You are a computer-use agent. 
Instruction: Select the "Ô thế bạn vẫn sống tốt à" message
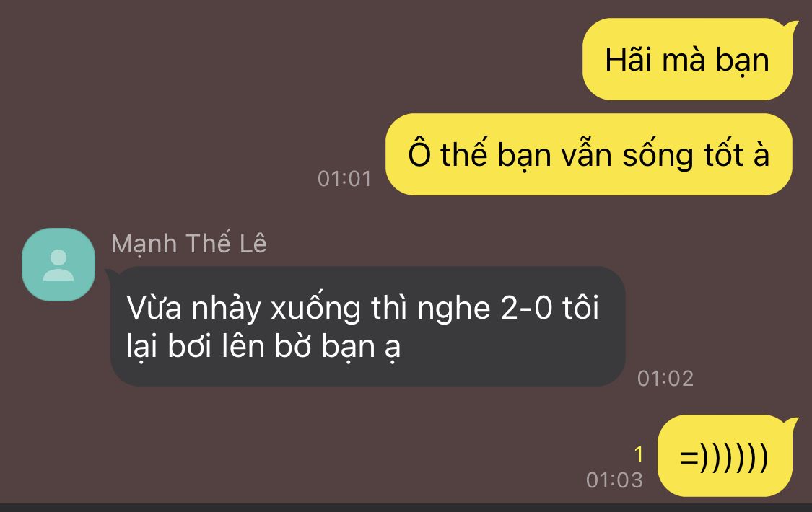tap(589, 154)
